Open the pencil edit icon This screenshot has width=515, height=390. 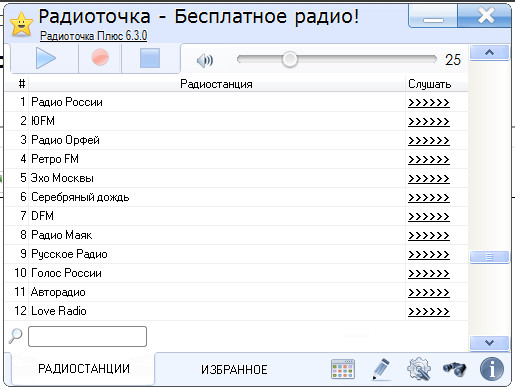tap(381, 369)
